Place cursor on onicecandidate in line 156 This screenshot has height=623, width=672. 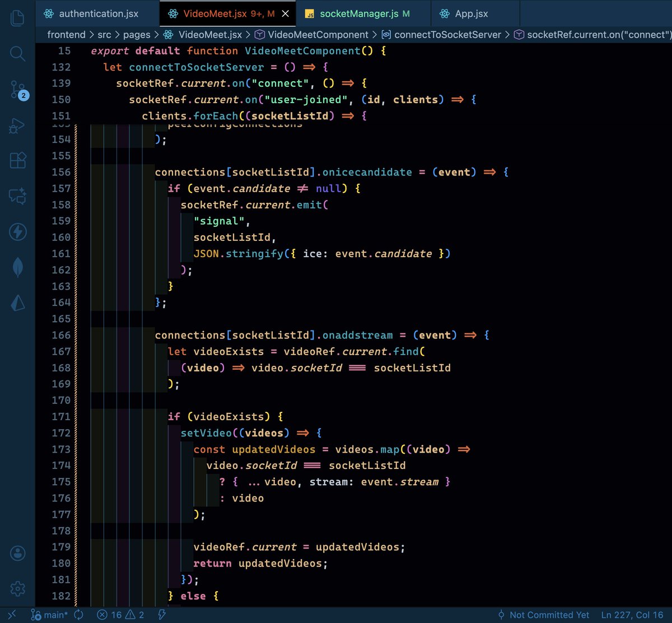(x=367, y=172)
